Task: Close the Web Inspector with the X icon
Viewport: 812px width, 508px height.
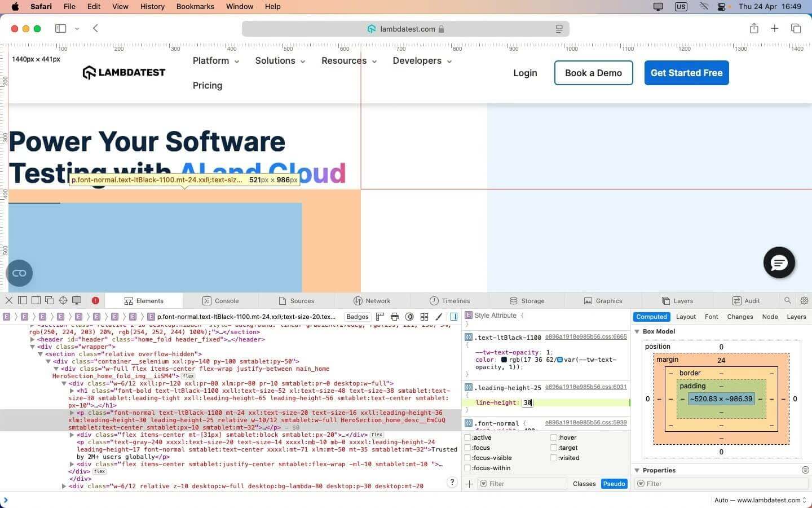Action: coord(9,301)
